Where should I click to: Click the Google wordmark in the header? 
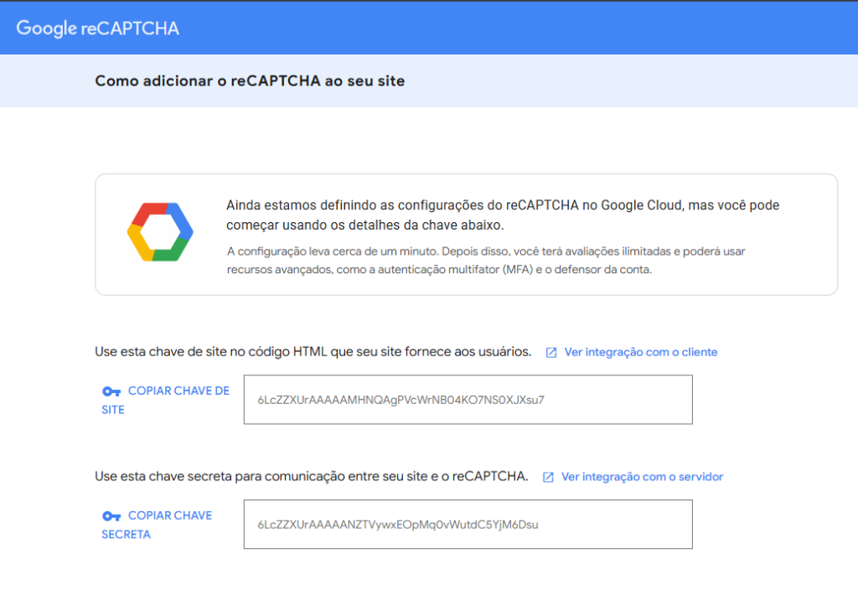47,28
